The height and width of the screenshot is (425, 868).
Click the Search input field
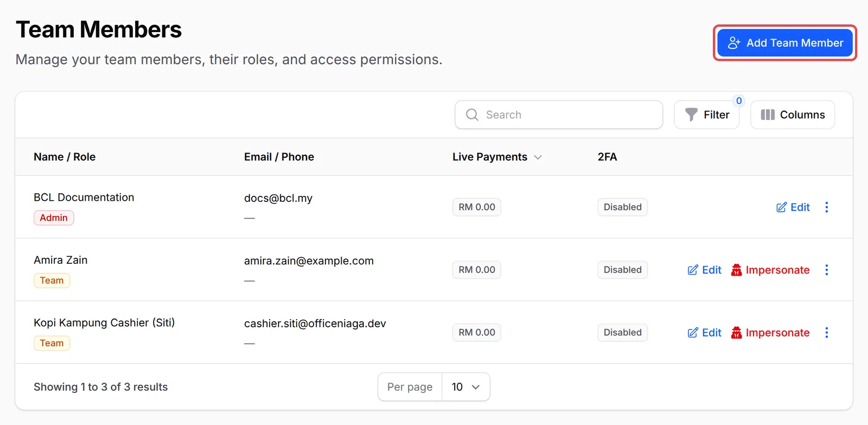(559, 115)
